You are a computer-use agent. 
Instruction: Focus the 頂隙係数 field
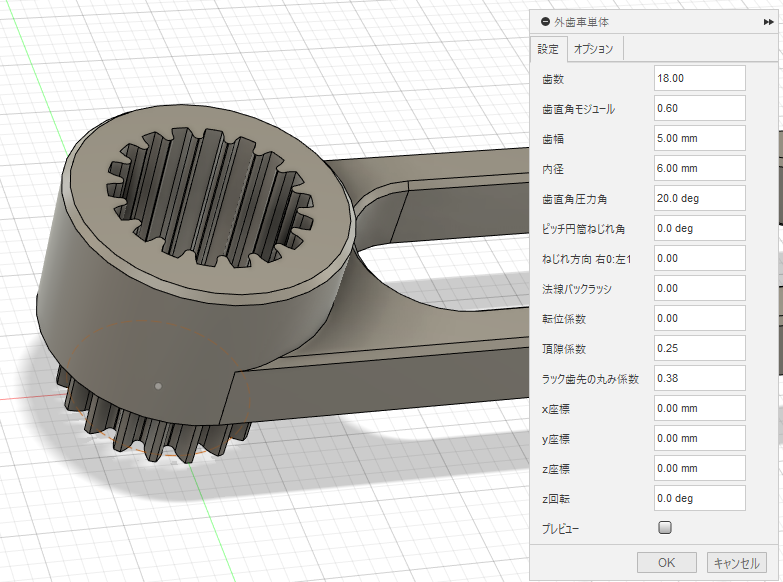click(699, 348)
